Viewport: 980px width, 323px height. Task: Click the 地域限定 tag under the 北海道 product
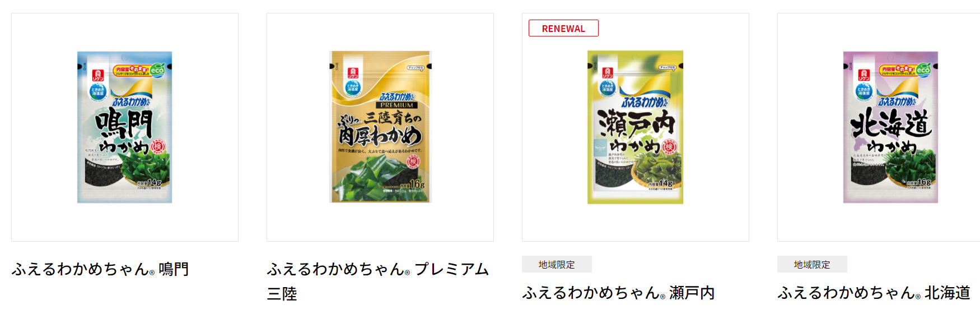tap(812, 264)
